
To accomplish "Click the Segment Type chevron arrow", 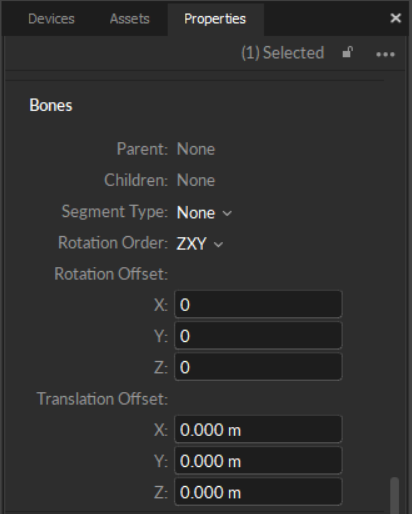I will tap(227, 213).
